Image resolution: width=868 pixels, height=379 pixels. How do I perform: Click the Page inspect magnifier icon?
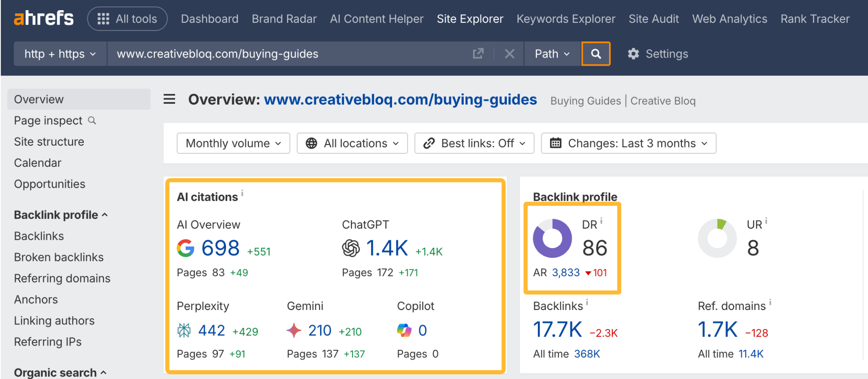92,121
